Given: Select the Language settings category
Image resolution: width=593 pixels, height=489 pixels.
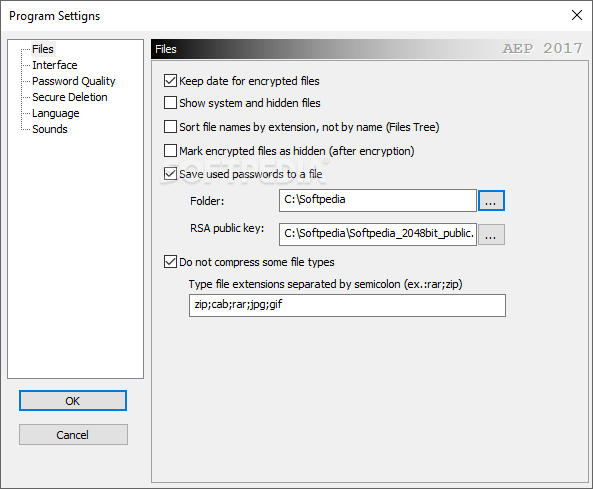Looking at the screenshot, I should coord(56,113).
